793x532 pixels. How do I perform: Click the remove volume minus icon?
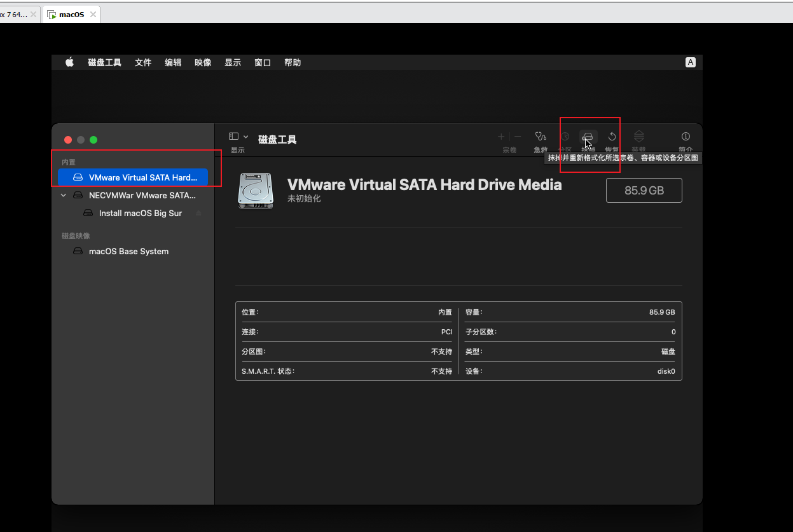pos(518,136)
